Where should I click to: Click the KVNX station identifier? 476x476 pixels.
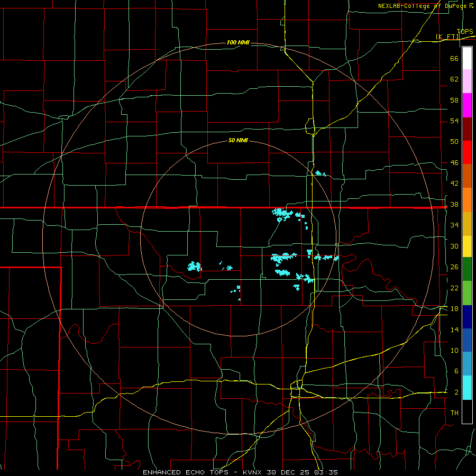tap(252, 472)
